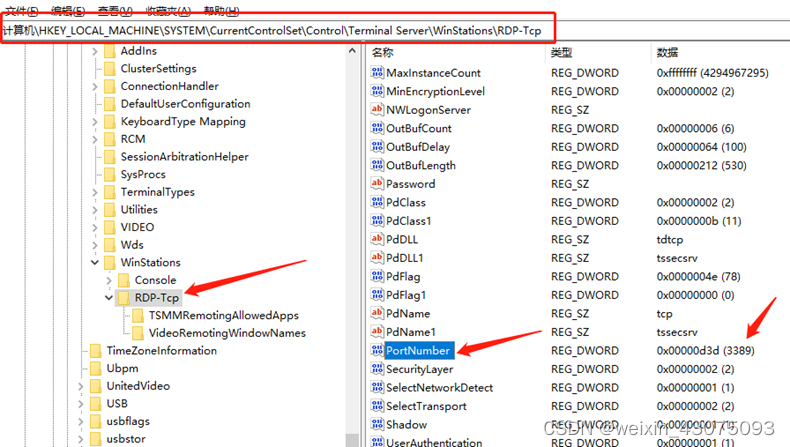
Task: Click the NWLogonServer string value icon
Action: [x=377, y=109]
